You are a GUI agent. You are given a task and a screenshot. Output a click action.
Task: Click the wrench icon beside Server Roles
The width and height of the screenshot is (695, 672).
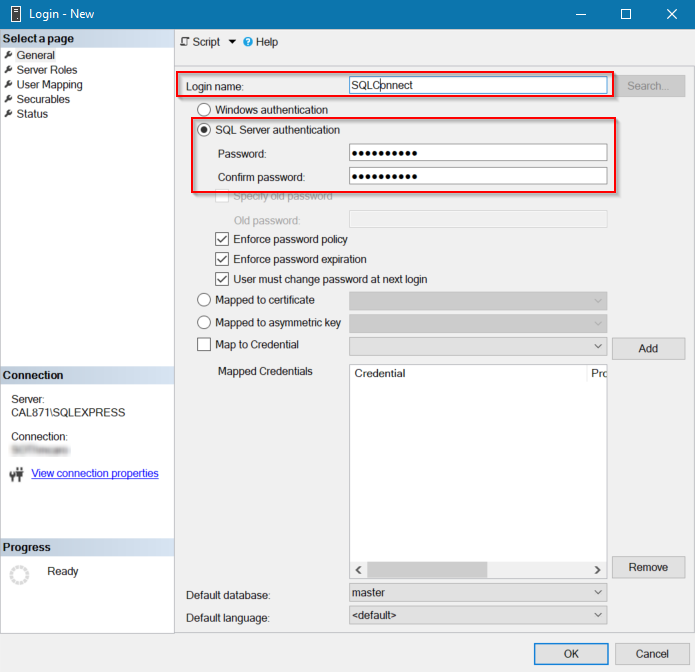click(x=8, y=69)
